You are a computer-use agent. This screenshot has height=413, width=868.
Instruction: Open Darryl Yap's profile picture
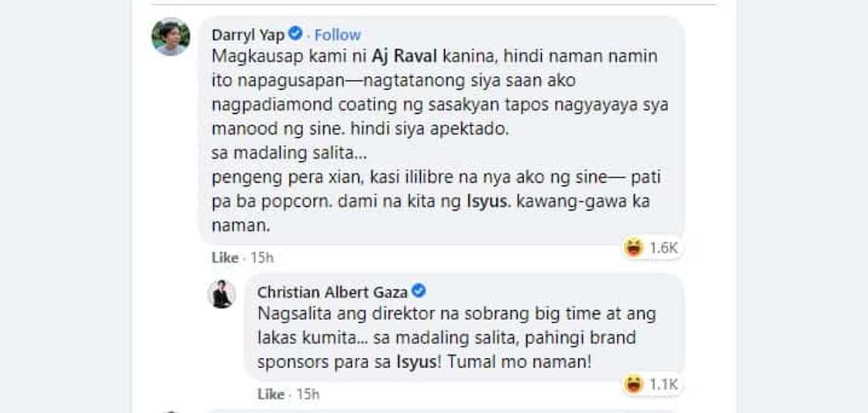tap(170, 36)
